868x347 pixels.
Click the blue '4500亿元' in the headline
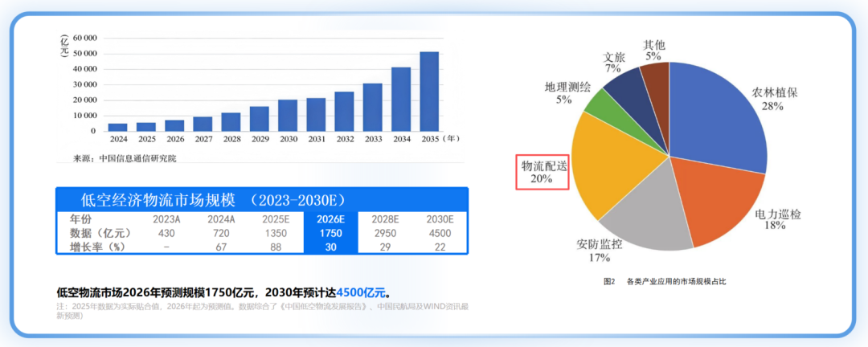360,292
